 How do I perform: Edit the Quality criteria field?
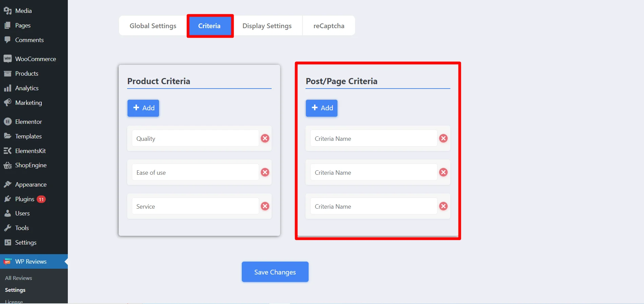[x=195, y=138]
